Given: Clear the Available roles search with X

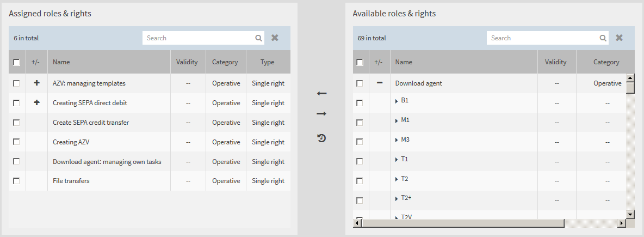Looking at the screenshot, I should 619,38.
